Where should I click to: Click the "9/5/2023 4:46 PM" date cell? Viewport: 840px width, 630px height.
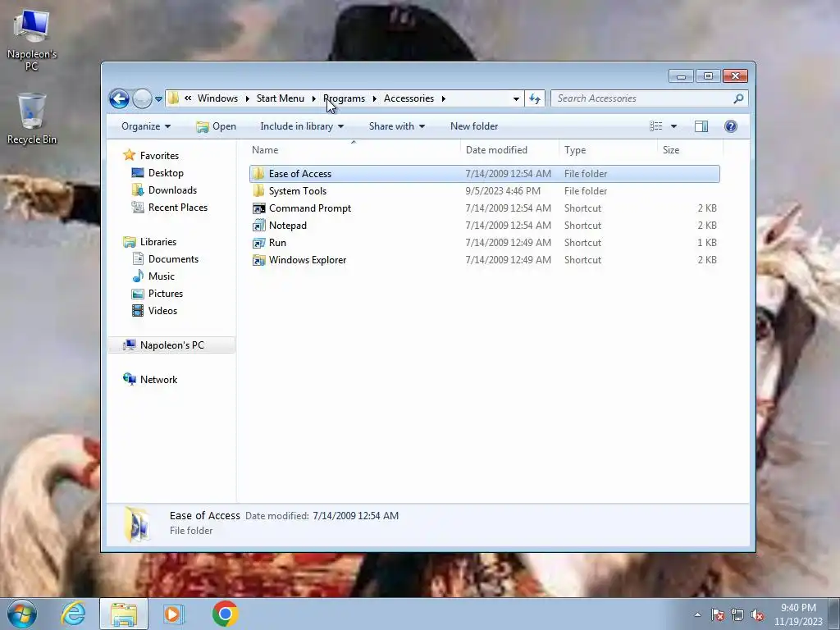[503, 190]
